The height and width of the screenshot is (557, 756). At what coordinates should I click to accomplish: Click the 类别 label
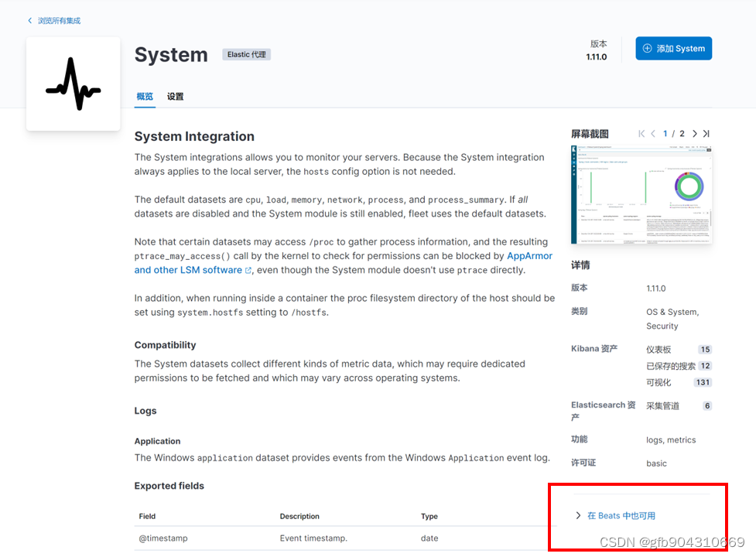(x=579, y=311)
